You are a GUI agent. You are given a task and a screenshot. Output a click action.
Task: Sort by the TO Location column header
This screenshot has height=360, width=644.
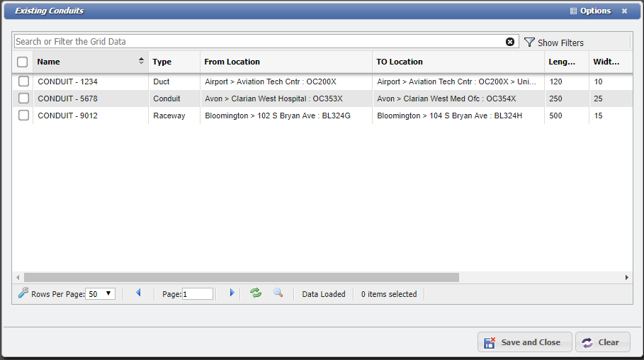[x=458, y=62]
